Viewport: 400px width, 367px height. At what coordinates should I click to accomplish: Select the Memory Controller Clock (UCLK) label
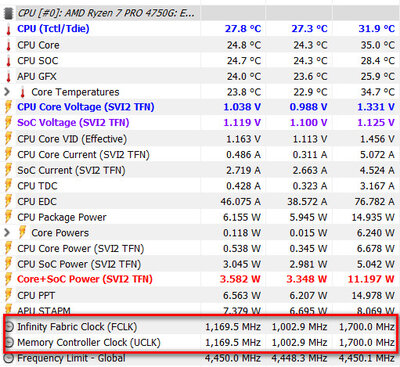tap(89, 342)
